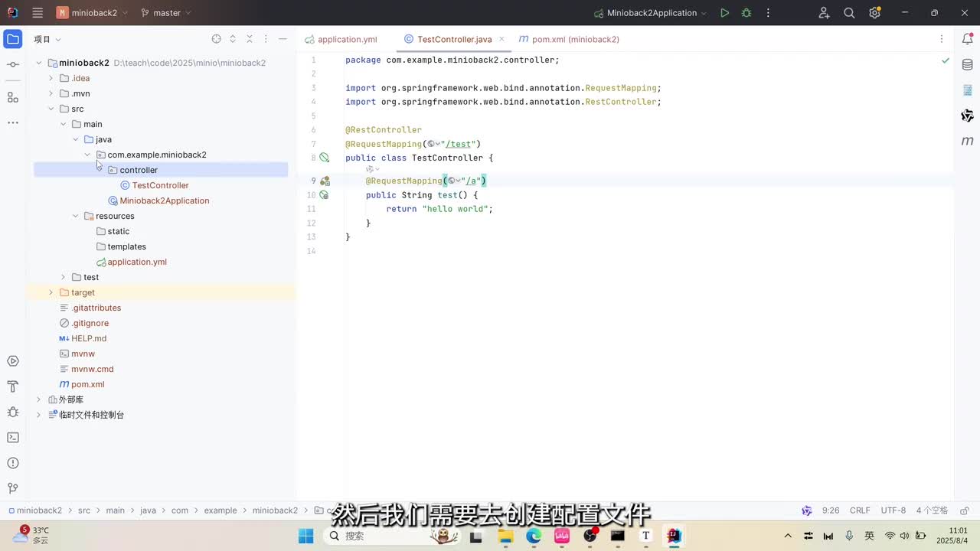Image resolution: width=980 pixels, height=551 pixels.
Task: Run Minioback2Application with the green play icon
Action: (x=724, y=13)
